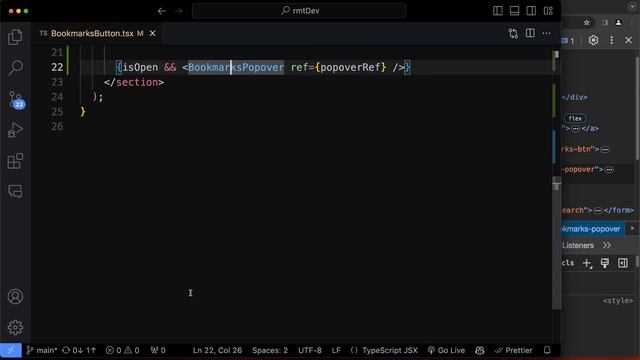Screen dimensions: 640x360
Task: Open the Chat view in activity bar
Action: coord(15,191)
